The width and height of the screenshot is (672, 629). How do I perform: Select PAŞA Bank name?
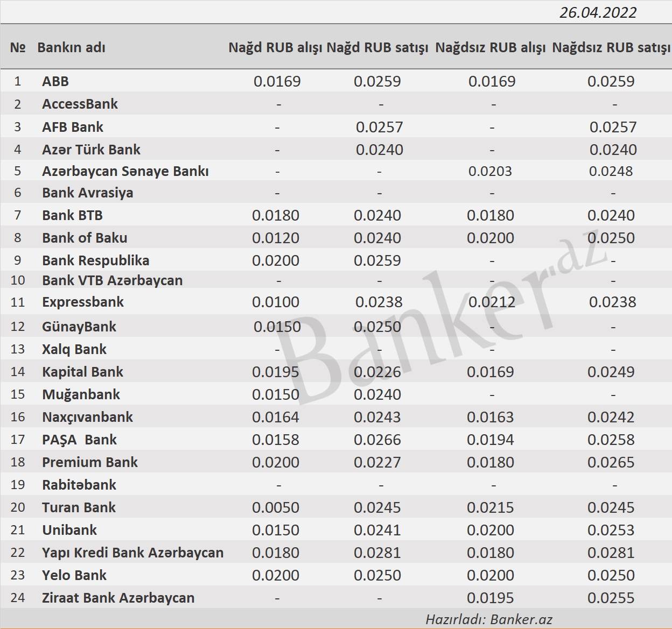[79, 440]
